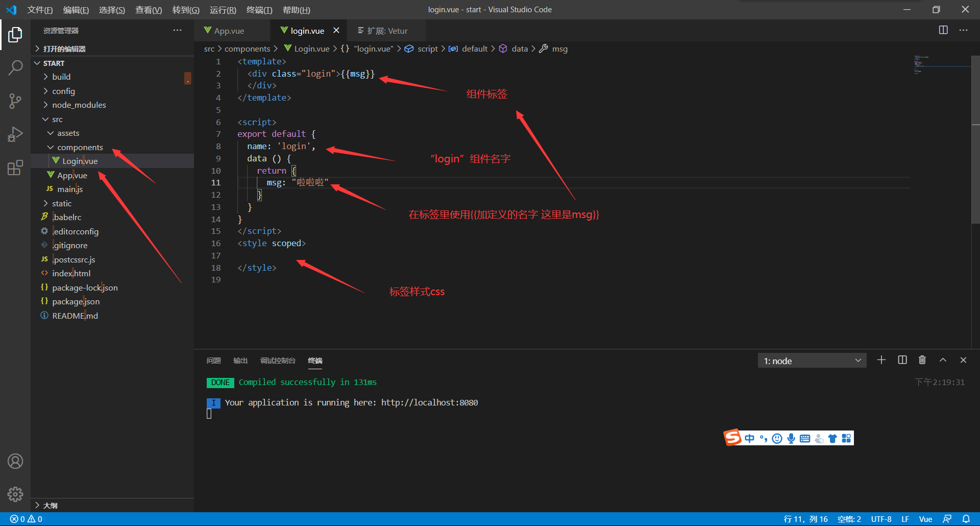
Task: Close the terminal panel
Action: click(x=963, y=360)
